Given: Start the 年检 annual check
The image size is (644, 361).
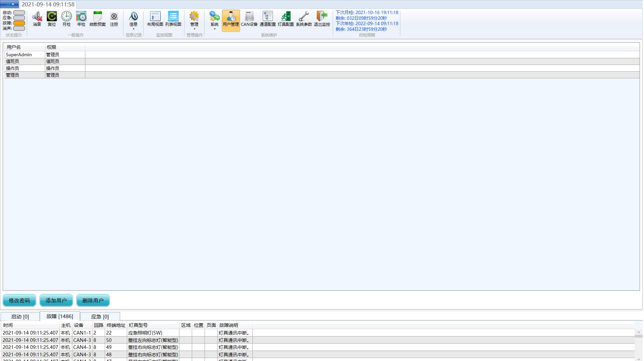Looking at the screenshot, I should [81, 19].
